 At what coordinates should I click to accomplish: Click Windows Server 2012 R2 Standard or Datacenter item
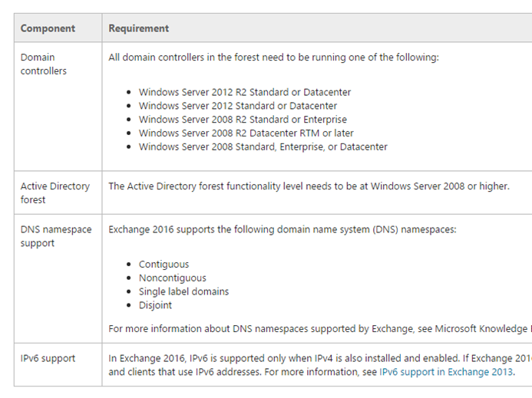[x=245, y=92]
